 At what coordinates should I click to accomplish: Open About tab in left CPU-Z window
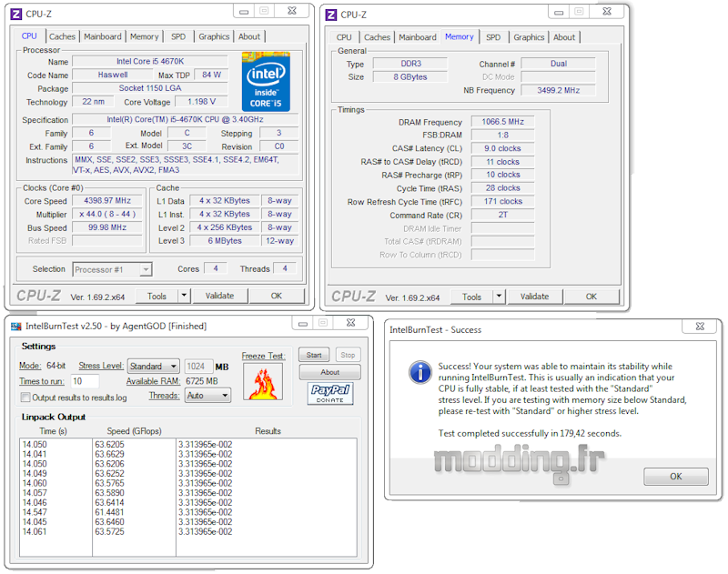click(x=249, y=36)
